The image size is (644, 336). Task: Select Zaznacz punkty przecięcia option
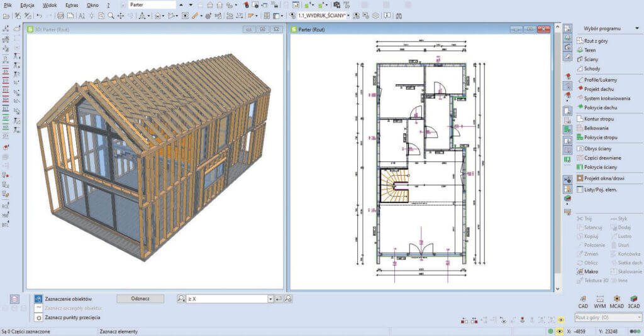pyautogui.click(x=67, y=318)
